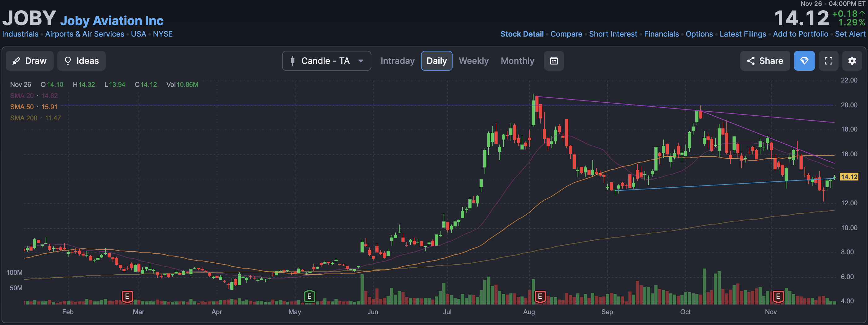Click the Aug month label on time axis
868x325 pixels.
point(529,312)
